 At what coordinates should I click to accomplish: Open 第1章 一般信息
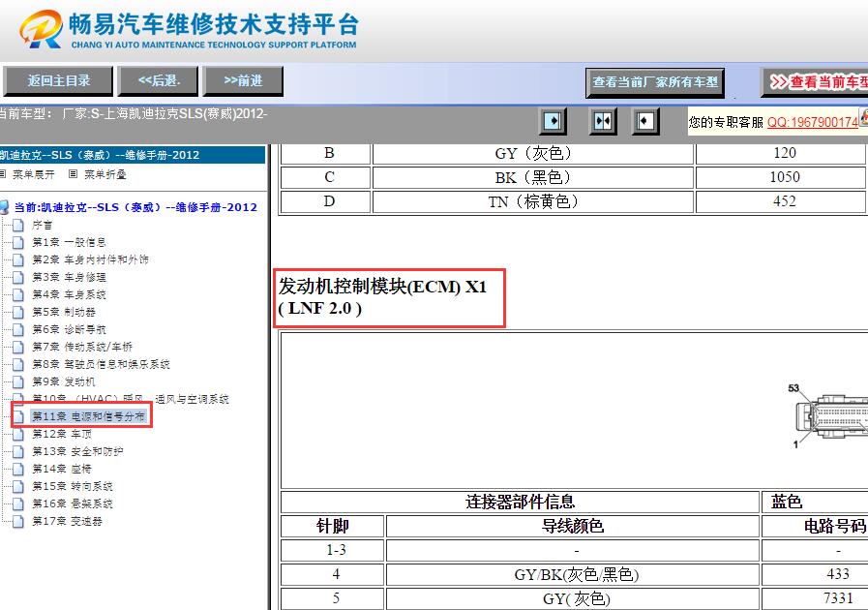point(69,242)
